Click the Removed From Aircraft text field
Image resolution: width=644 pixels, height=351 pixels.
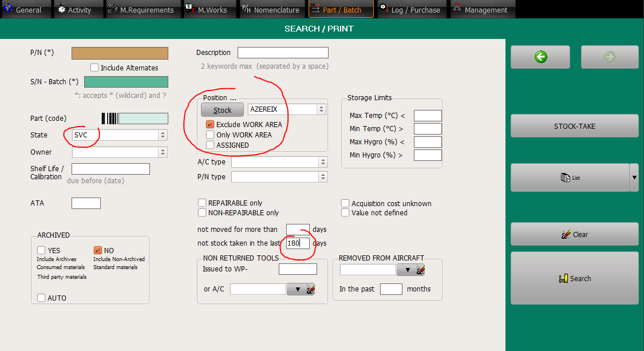[x=368, y=270]
